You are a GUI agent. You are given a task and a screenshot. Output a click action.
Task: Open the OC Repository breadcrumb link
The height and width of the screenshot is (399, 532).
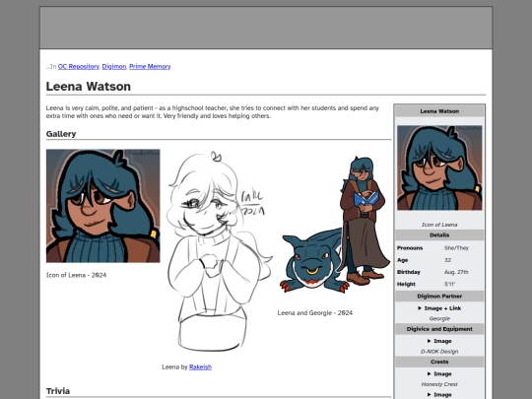(x=79, y=67)
